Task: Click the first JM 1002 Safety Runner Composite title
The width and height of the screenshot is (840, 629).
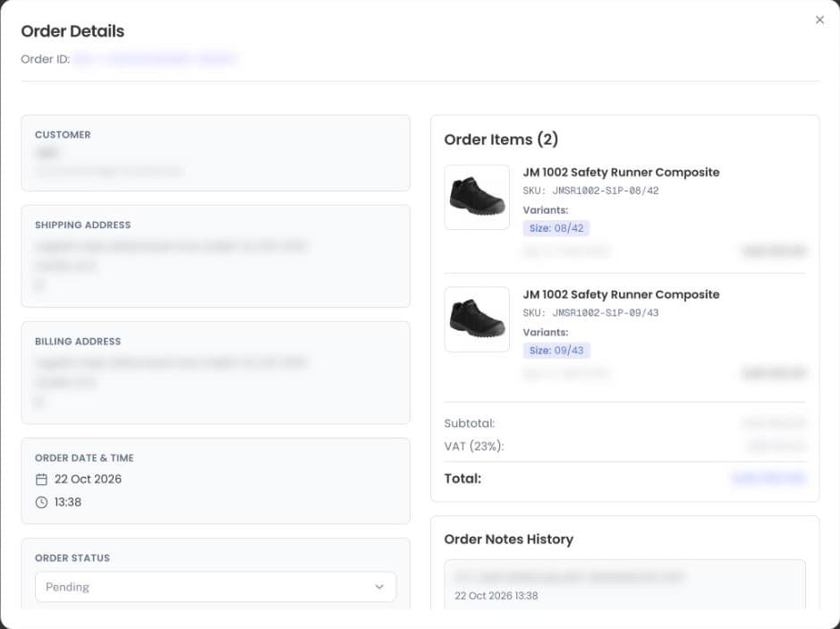Action: point(621,172)
